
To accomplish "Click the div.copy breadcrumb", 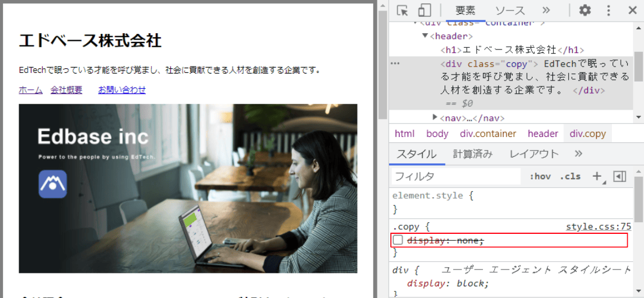I will (588, 134).
